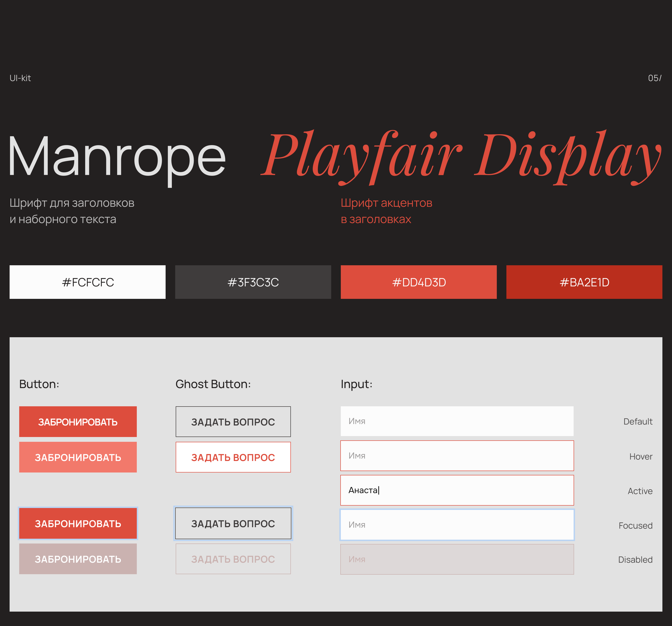Image resolution: width=672 pixels, height=626 pixels.
Task: Click the active input containing Анаста
Action: [x=457, y=490]
